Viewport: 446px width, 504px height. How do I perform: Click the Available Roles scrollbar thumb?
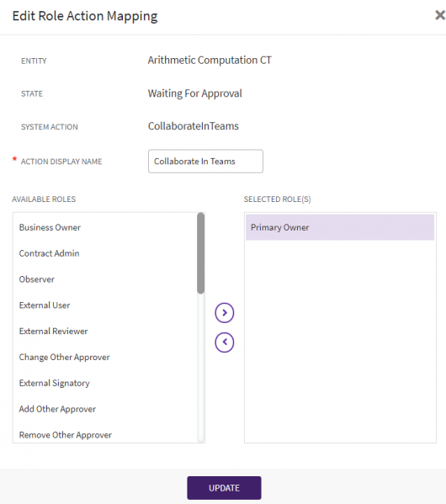point(201,253)
